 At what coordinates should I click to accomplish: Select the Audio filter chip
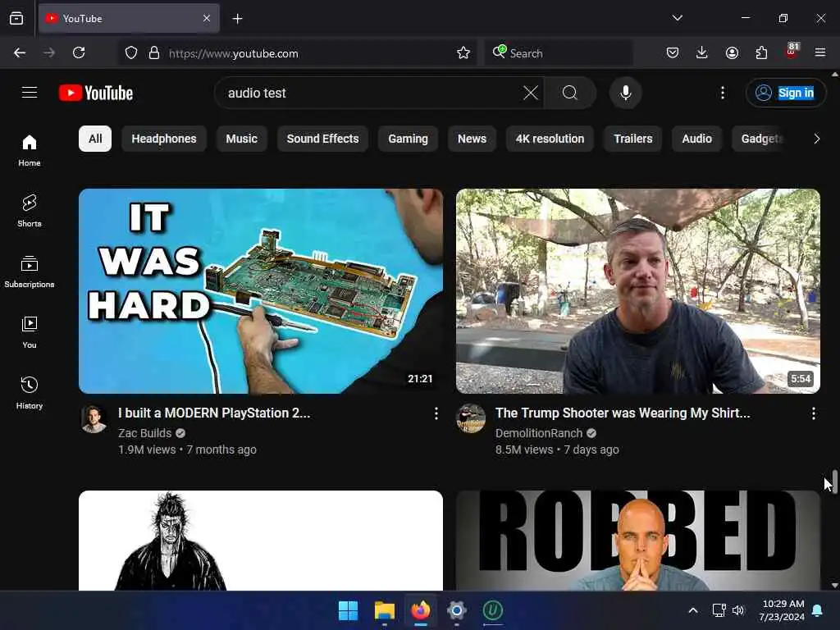(x=696, y=139)
